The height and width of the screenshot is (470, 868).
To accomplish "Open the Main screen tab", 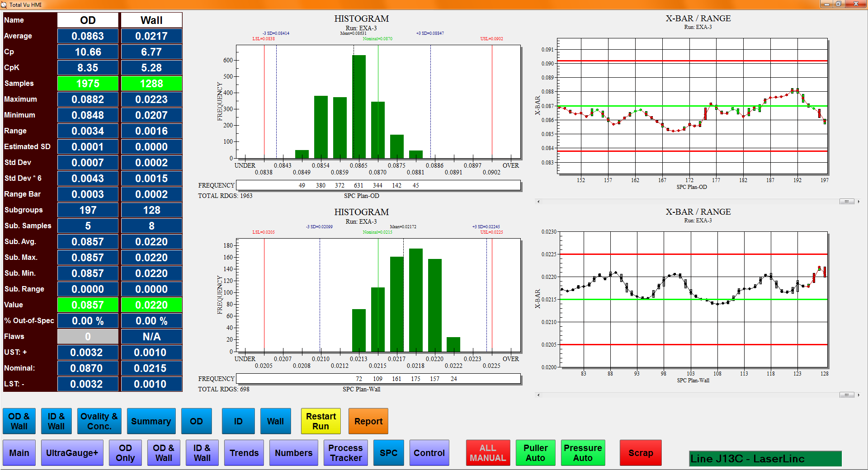I will coord(19,453).
